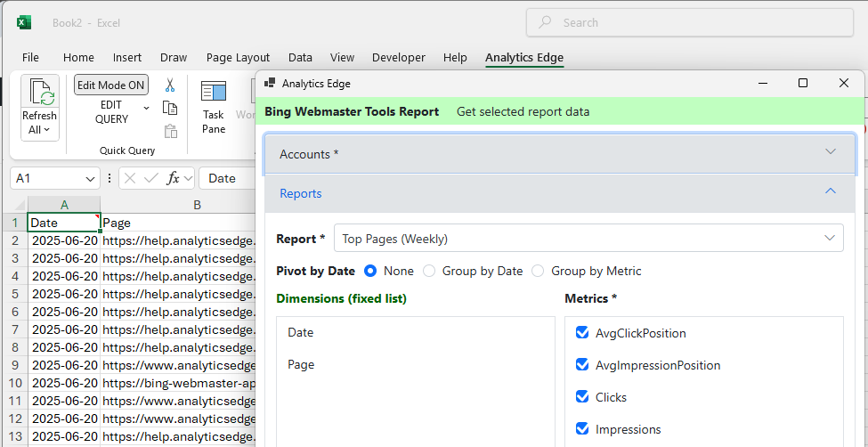
Task: Open the Report dropdown showing Top Pages (Weekly)
Action: (588, 239)
